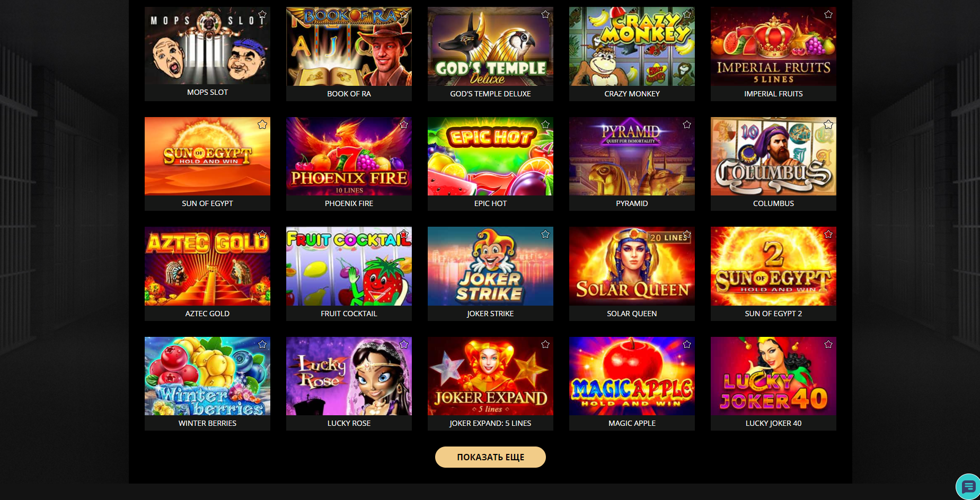This screenshot has height=500, width=980.
Task: Click star icon on Magic Apple tile
Action: [687, 344]
